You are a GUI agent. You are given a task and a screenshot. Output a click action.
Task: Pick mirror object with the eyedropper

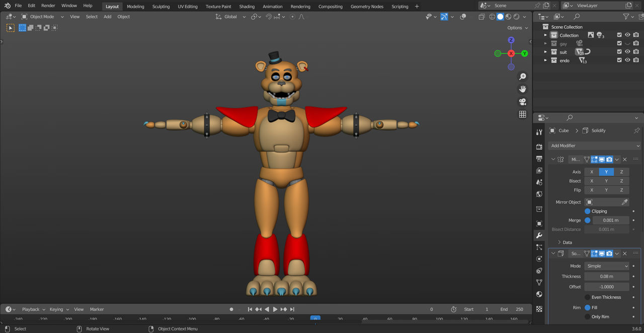tap(624, 202)
